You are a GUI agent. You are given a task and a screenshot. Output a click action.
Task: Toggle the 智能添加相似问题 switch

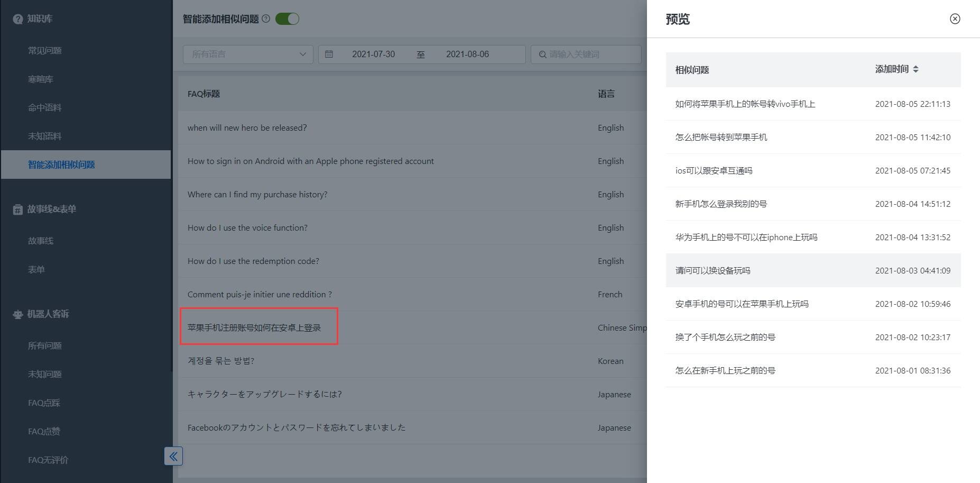coord(288,19)
